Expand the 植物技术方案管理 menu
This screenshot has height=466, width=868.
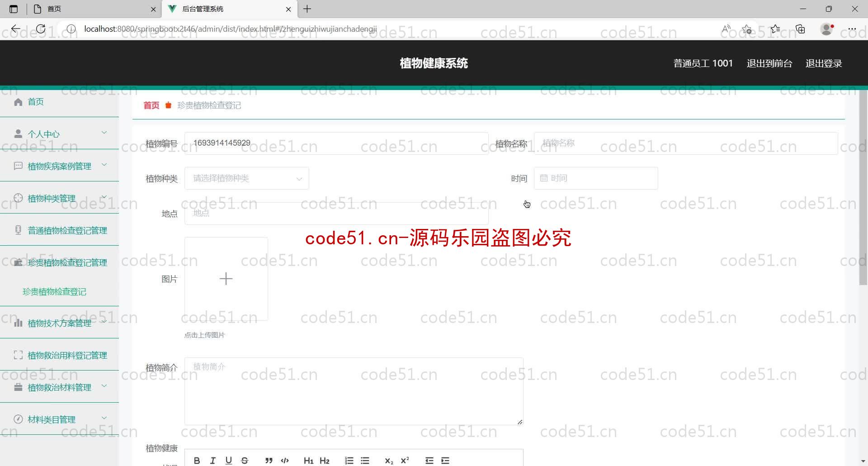(59, 323)
